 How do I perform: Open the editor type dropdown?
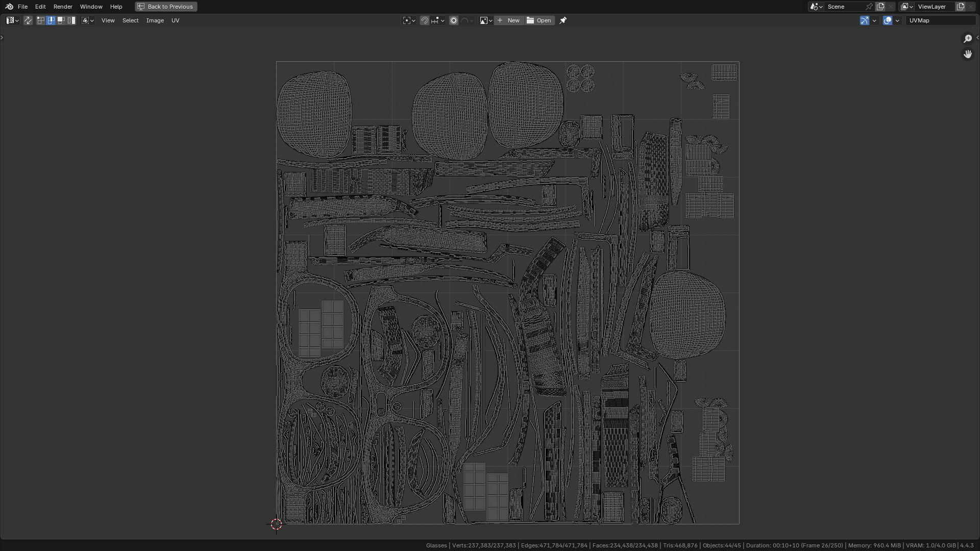pyautogui.click(x=13, y=20)
